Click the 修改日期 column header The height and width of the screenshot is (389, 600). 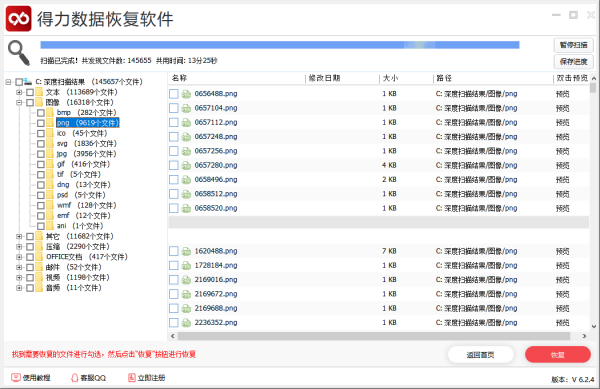(x=324, y=78)
